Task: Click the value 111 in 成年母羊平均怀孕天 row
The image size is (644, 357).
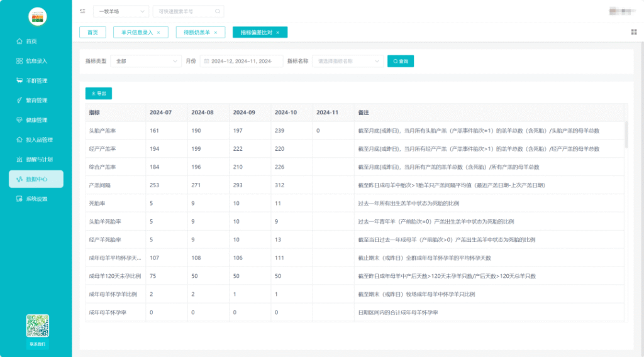Action: pos(279,258)
